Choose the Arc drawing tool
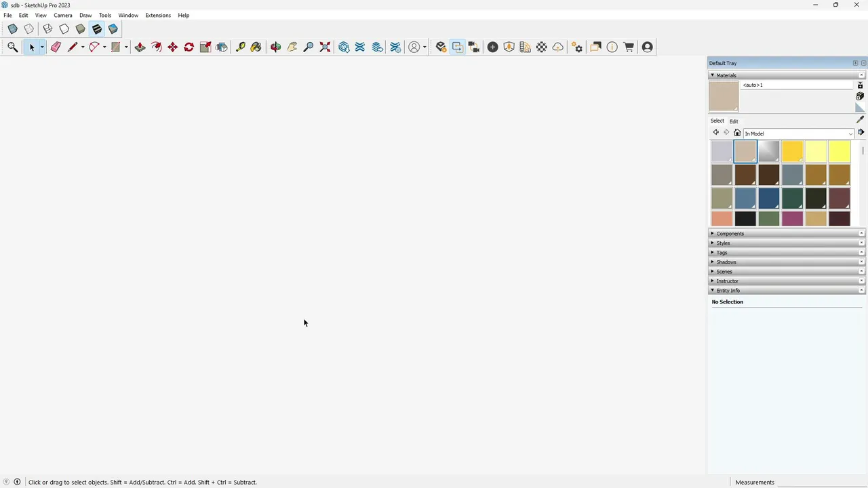 94,47
